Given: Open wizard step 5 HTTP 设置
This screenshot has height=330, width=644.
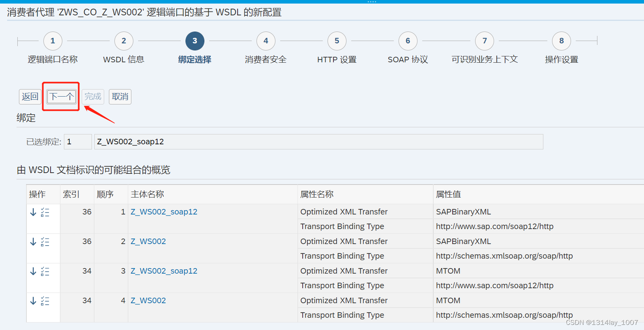Looking at the screenshot, I should click(337, 41).
